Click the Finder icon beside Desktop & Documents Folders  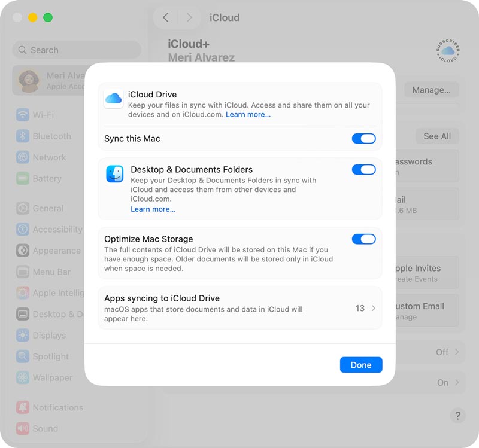(115, 174)
